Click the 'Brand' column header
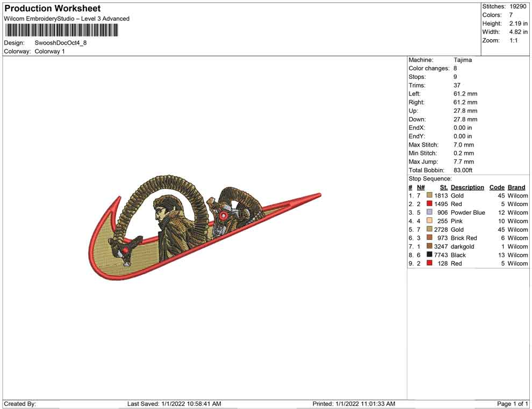The width and height of the screenshot is (532, 409). pyautogui.click(x=516, y=187)
